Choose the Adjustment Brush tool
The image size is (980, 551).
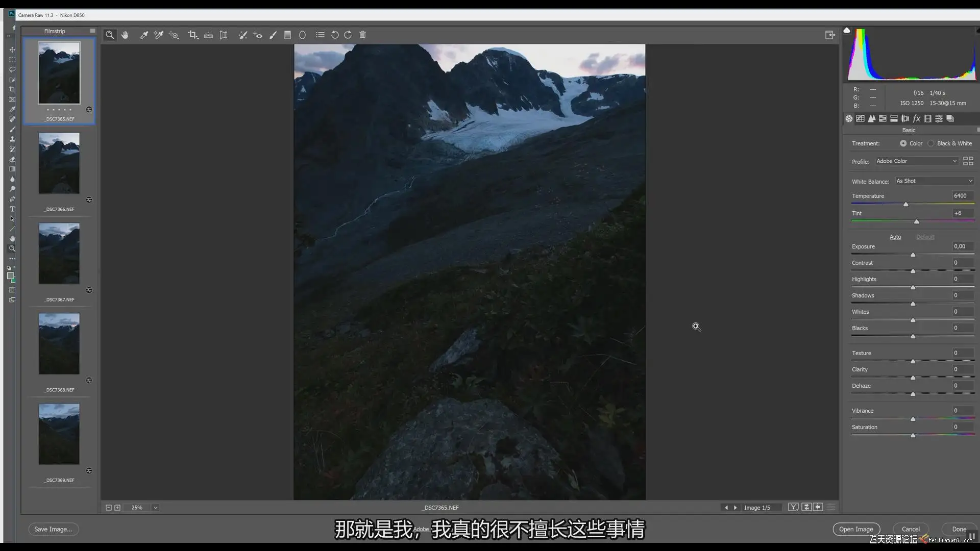[273, 35]
